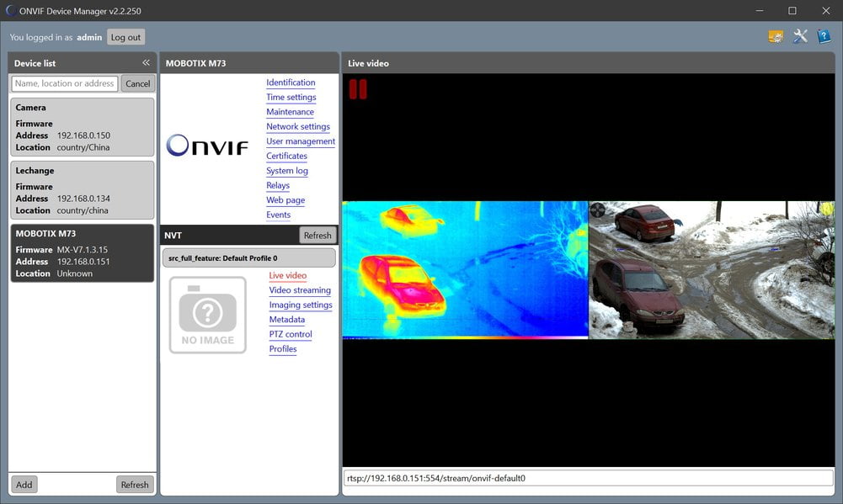Viewport: 843px width, 504px height.
Task: Open the yellow background tasks icon
Action: point(776,36)
